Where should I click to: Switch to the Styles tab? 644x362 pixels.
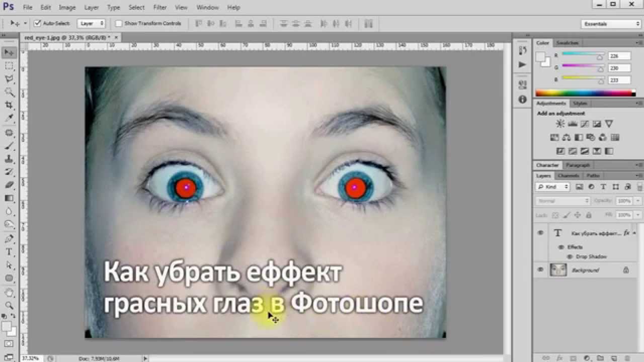coord(580,103)
